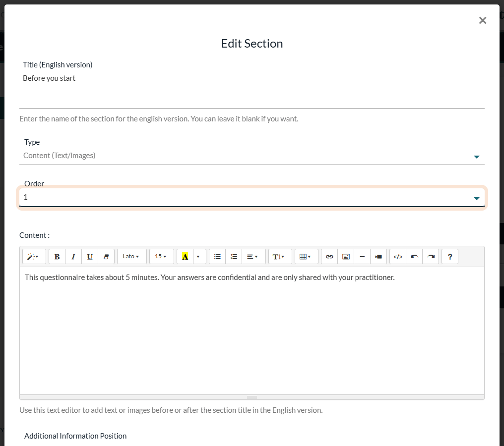
Task: Click into the content text area
Action: [252, 331]
